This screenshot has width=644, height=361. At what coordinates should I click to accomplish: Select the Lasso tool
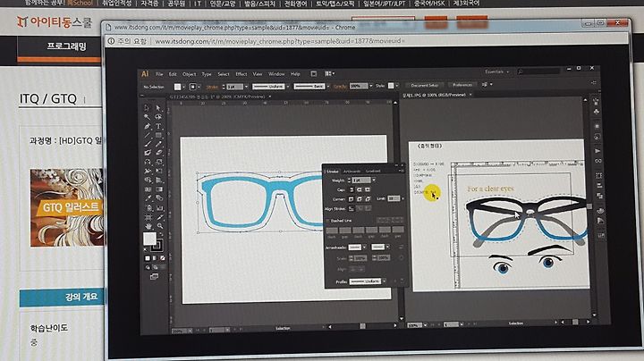click(x=158, y=117)
